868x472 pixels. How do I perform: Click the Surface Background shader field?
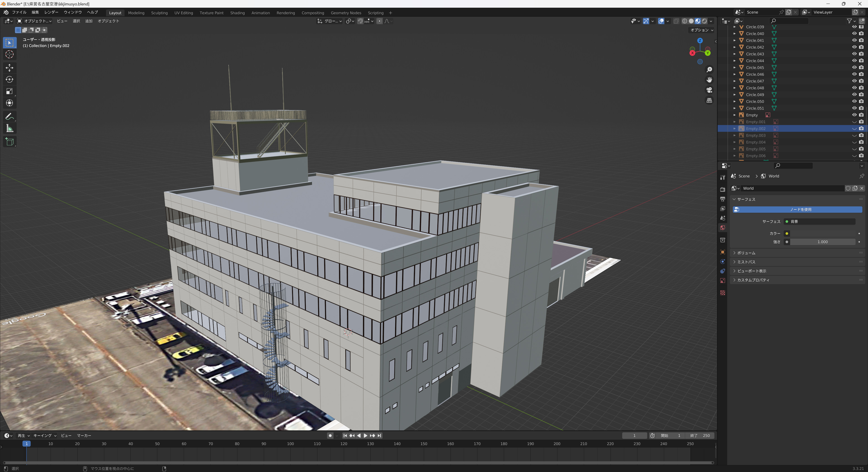(819, 222)
